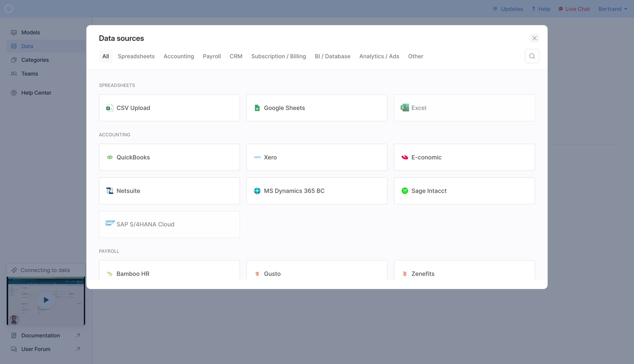Click the MS Dynamics 365 BC icon

point(257,191)
